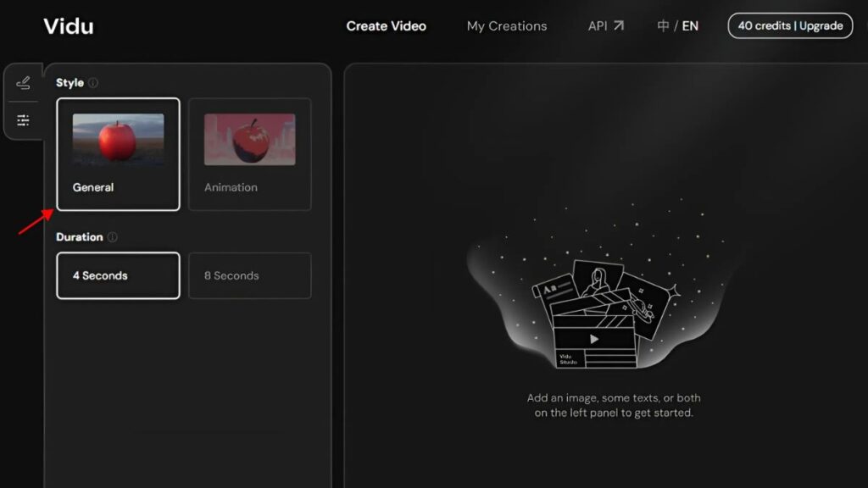Click the realistic red apple thumbnail
The image size is (868, 488).
click(x=118, y=139)
